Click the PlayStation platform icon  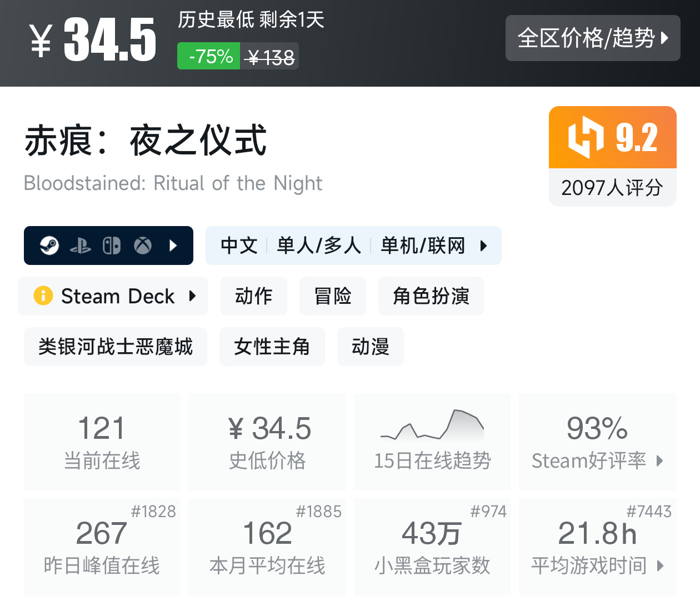81,246
